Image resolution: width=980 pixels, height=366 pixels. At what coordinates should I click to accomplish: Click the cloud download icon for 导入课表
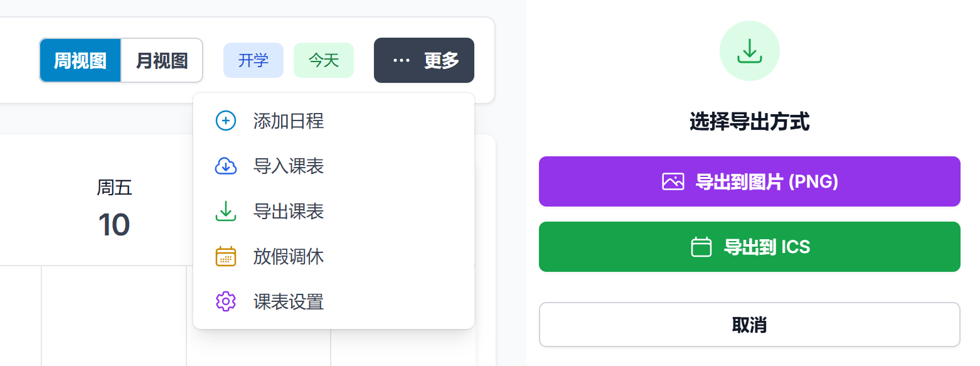click(x=226, y=166)
